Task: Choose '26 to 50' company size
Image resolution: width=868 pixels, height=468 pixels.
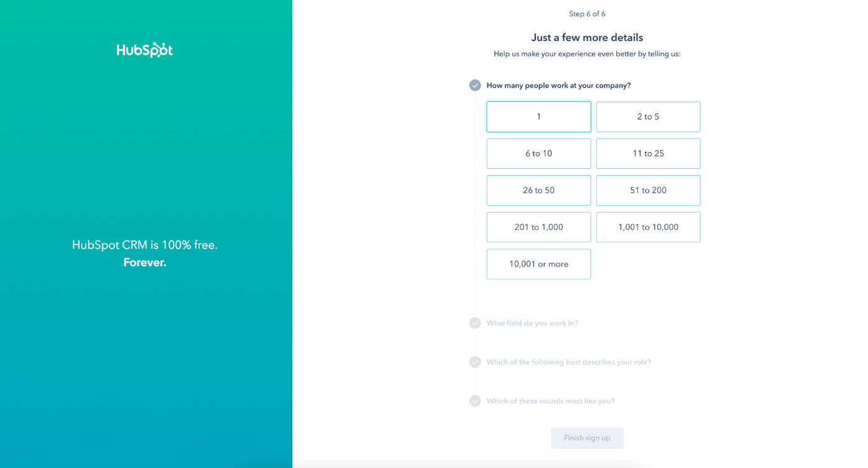Action: (x=538, y=190)
